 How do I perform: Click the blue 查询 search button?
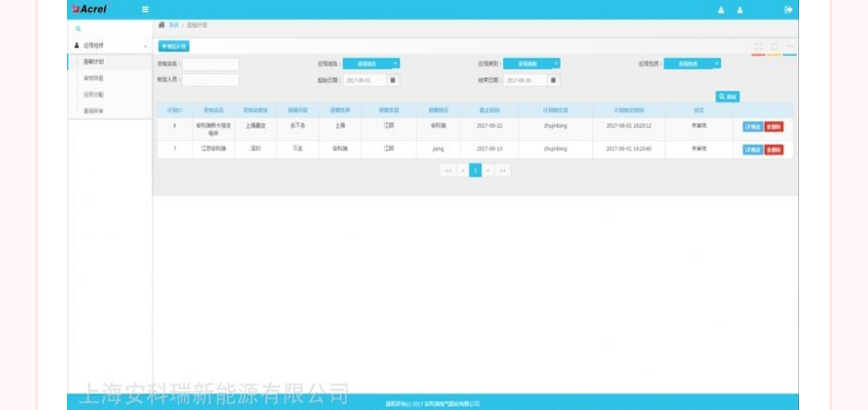tap(728, 97)
